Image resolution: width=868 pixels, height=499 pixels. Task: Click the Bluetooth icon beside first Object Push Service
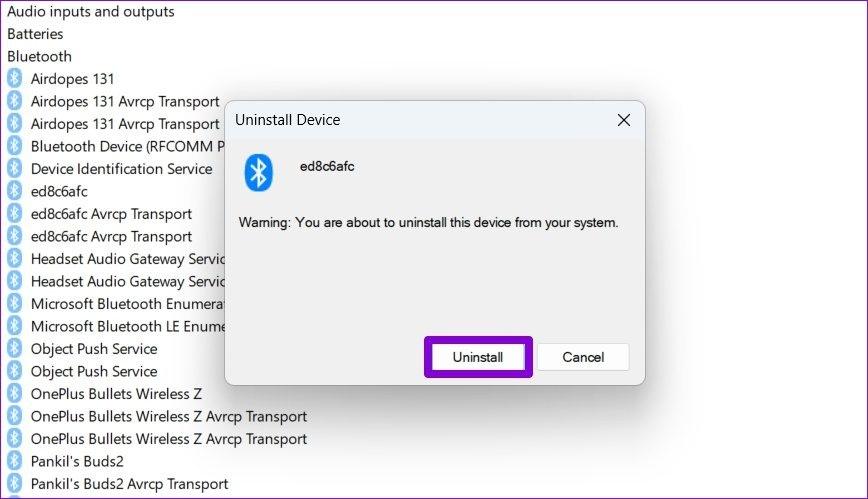[15, 348]
